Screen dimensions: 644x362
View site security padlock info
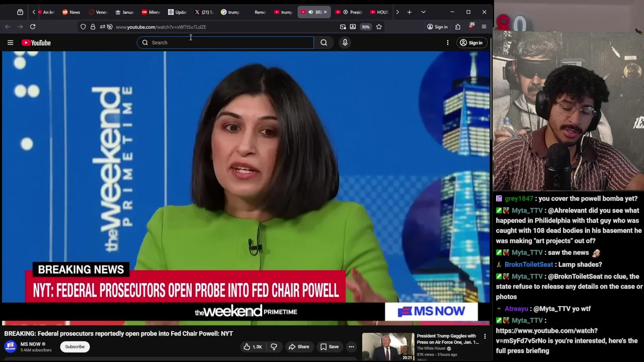93,27
